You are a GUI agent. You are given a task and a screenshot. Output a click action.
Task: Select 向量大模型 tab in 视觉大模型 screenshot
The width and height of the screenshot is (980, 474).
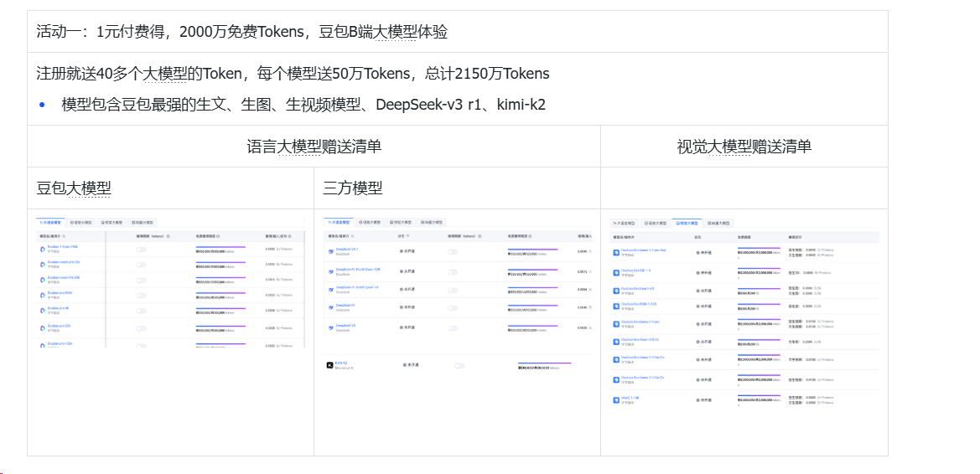(718, 223)
